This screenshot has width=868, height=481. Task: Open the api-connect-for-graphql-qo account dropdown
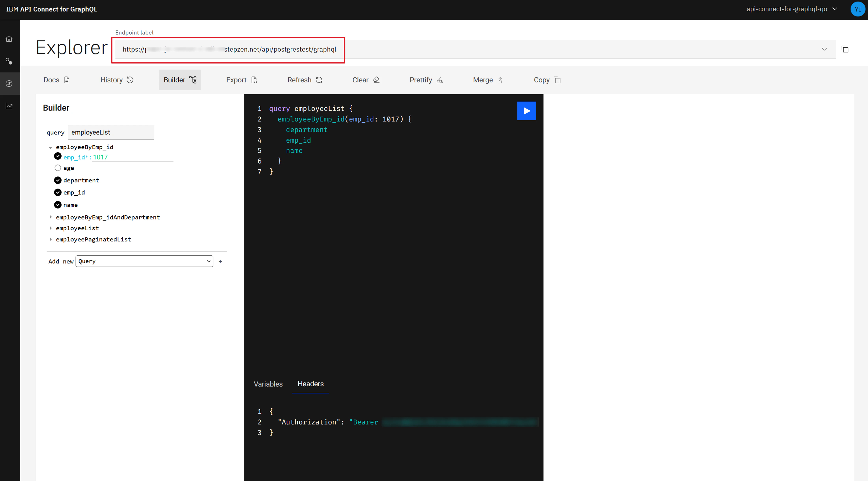tap(791, 9)
